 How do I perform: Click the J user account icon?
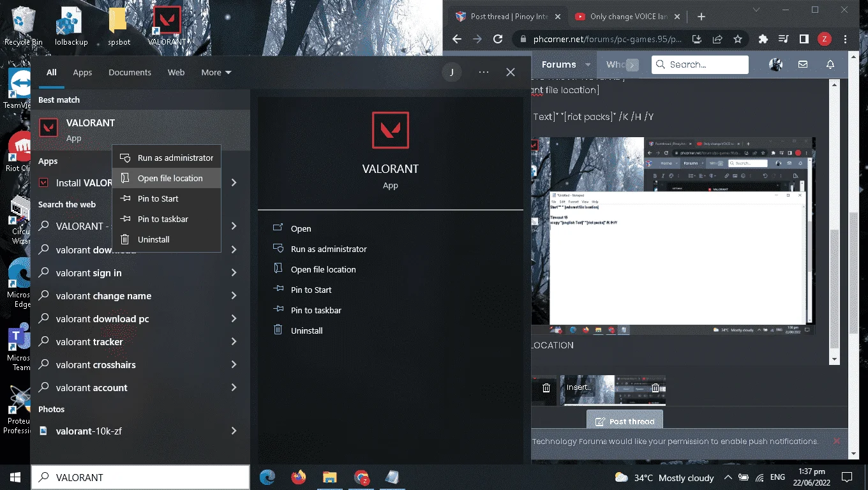pyautogui.click(x=452, y=72)
